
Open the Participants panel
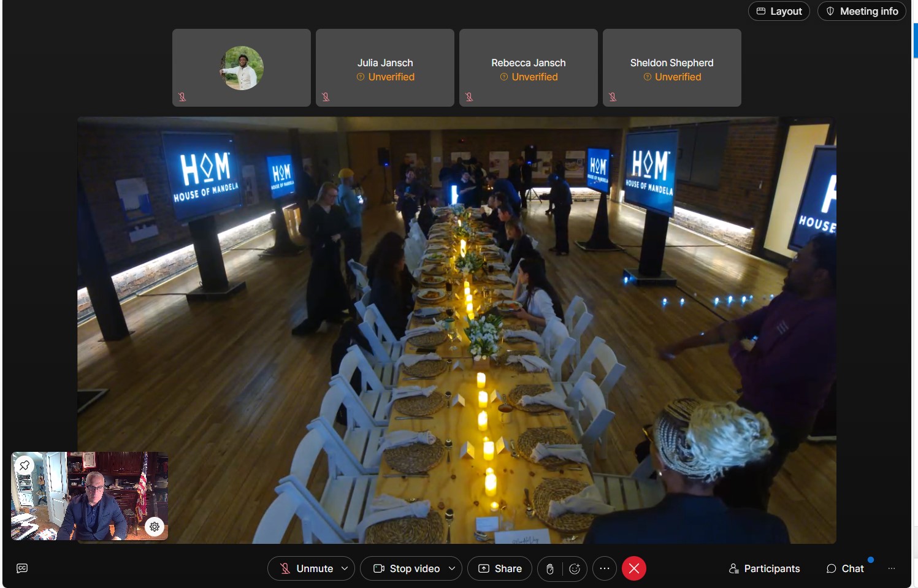[x=764, y=569]
